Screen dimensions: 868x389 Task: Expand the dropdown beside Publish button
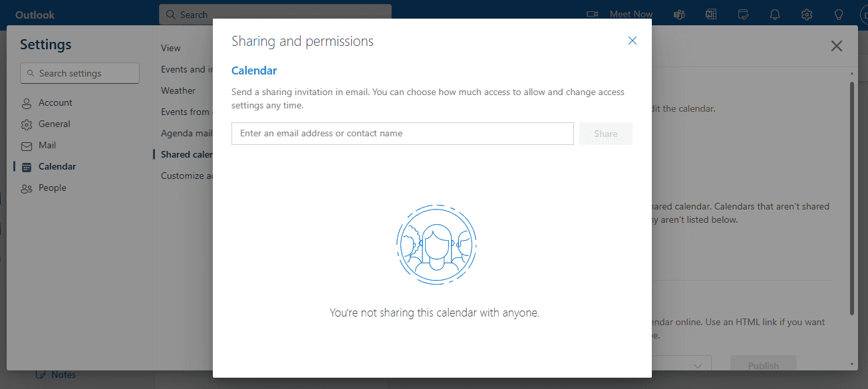pyautogui.click(x=698, y=365)
